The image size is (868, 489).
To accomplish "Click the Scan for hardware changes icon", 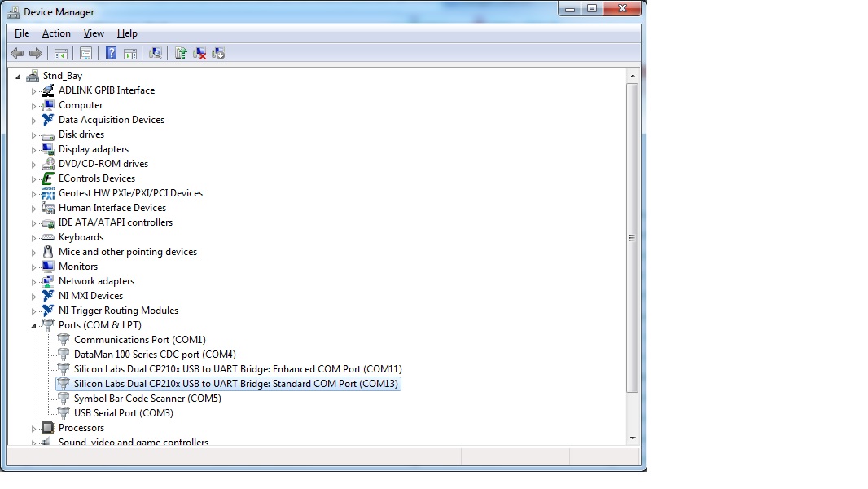I will pyautogui.click(x=156, y=53).
